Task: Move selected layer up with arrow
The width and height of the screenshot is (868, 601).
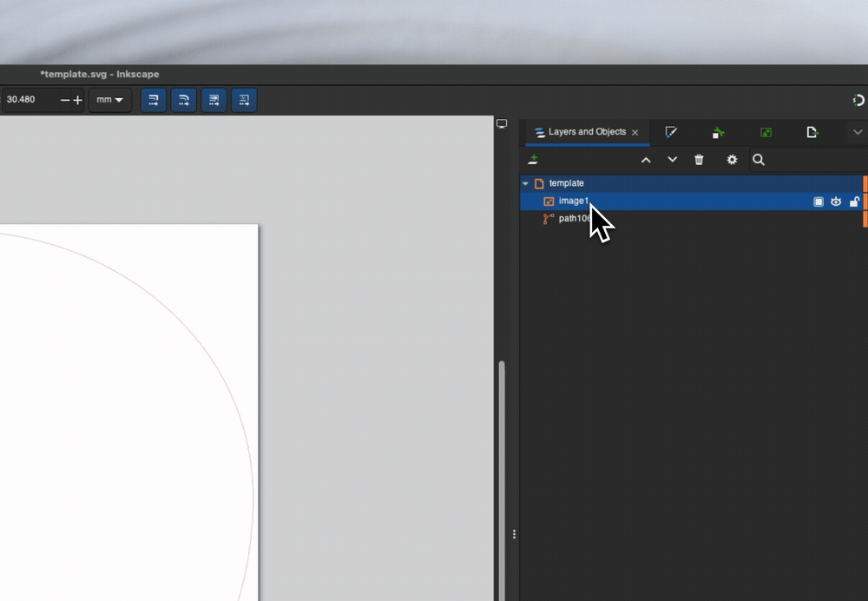Action: pos(646,160)
